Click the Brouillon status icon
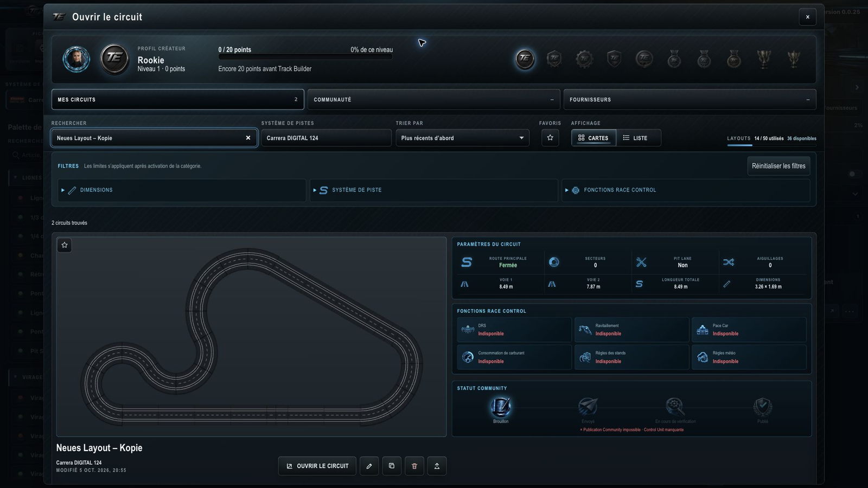This screenshot has width=868, height=488. click(501, 407)
